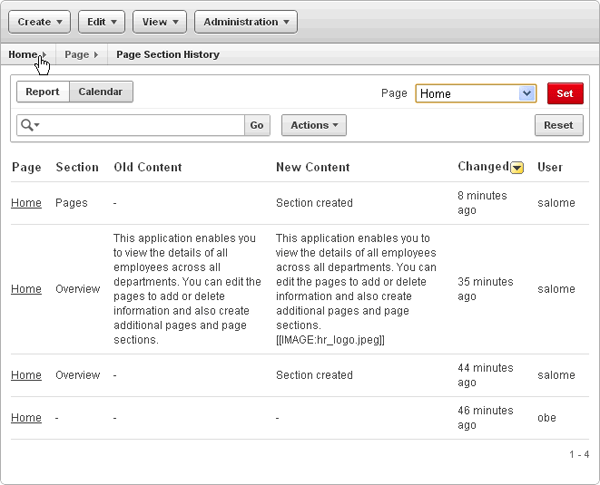Open the Administration dropdown menu

(x=245, y=21)
